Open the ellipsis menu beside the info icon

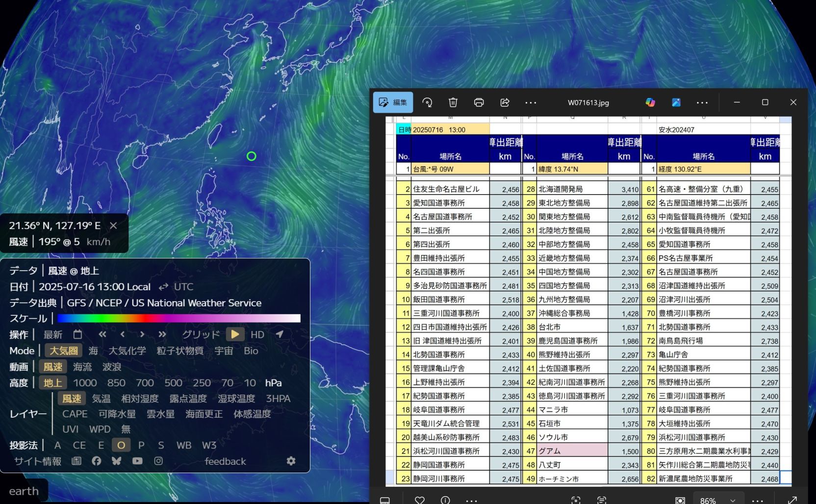click(x=471, y=500)
